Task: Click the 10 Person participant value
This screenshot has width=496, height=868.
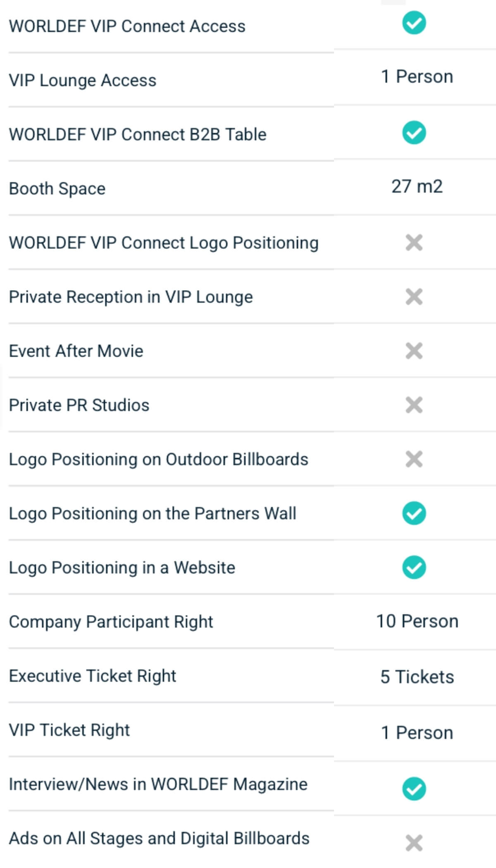Action: tap(417, 621)
